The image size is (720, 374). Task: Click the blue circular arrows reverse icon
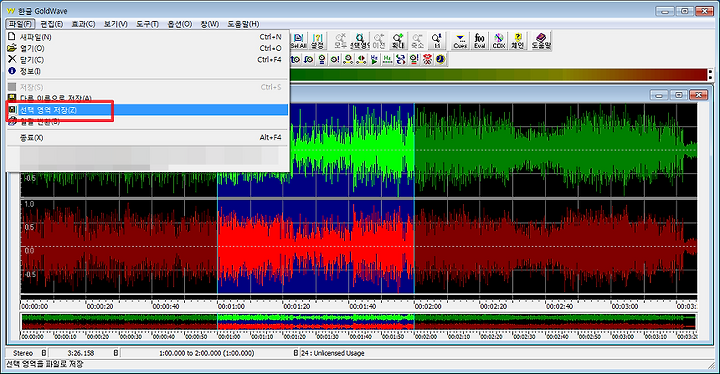(400, 59)
